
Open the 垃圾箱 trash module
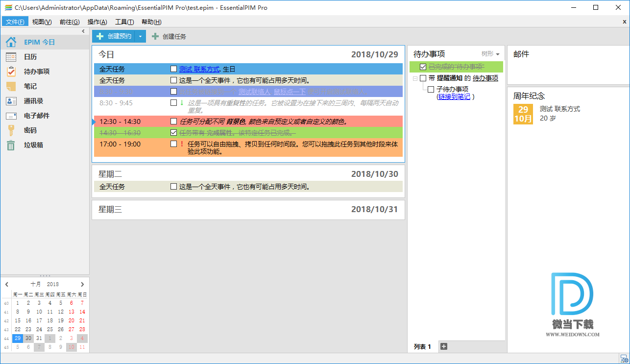[45, 145]
